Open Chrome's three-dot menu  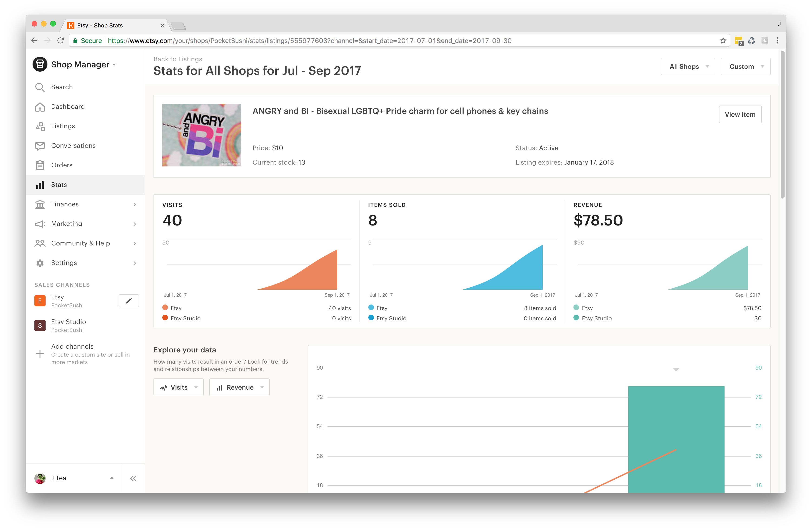click(x=778, y=41)
